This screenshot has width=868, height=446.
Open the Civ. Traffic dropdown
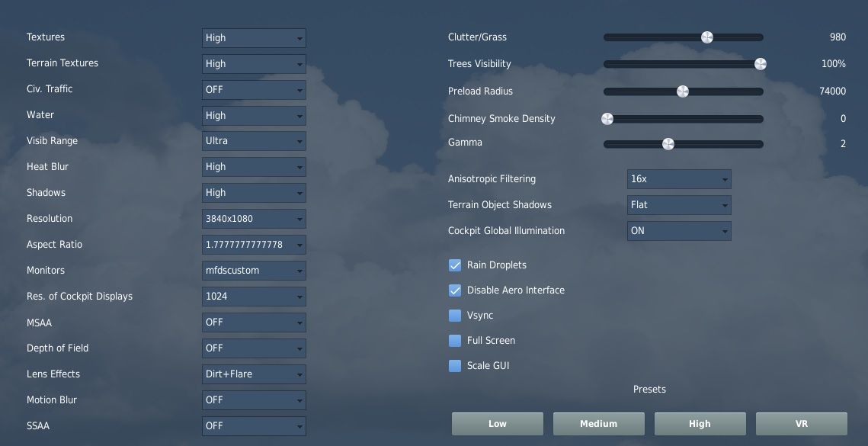coord(254,90)
